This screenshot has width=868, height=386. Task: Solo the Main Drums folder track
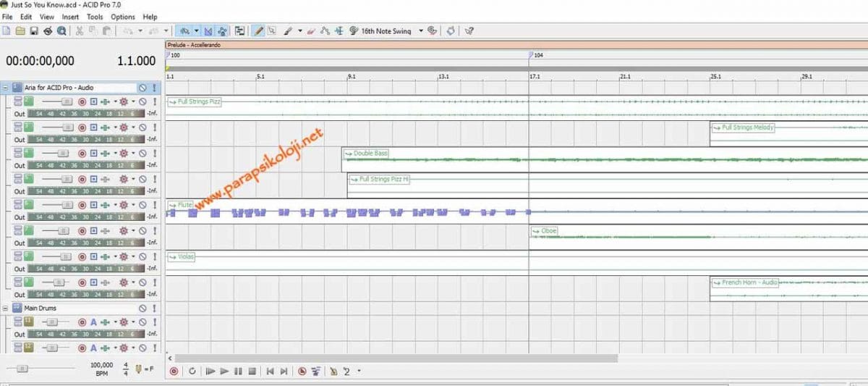154,308
